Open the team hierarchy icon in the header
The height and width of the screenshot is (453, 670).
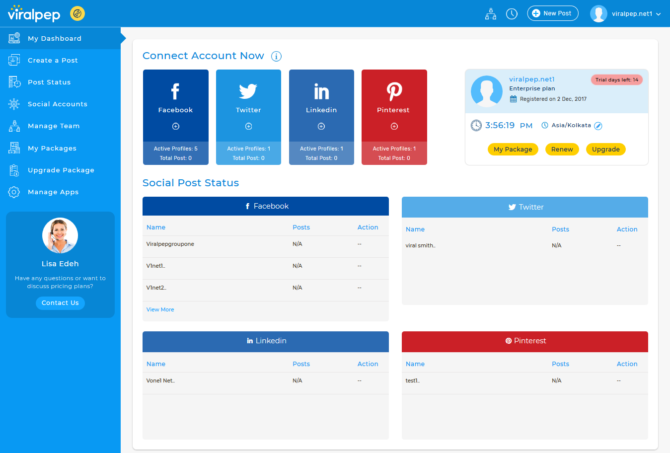click(x=491, y=14)
